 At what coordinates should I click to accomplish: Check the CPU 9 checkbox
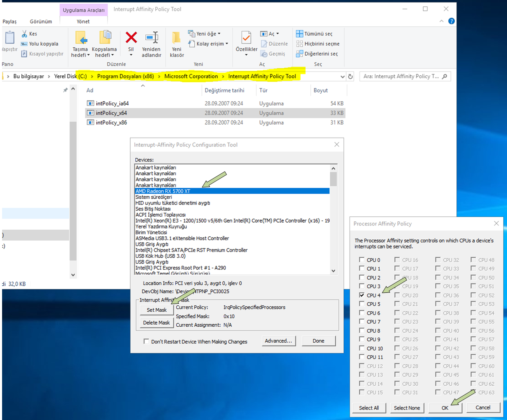pyautogui.click(x=362, y=339)
